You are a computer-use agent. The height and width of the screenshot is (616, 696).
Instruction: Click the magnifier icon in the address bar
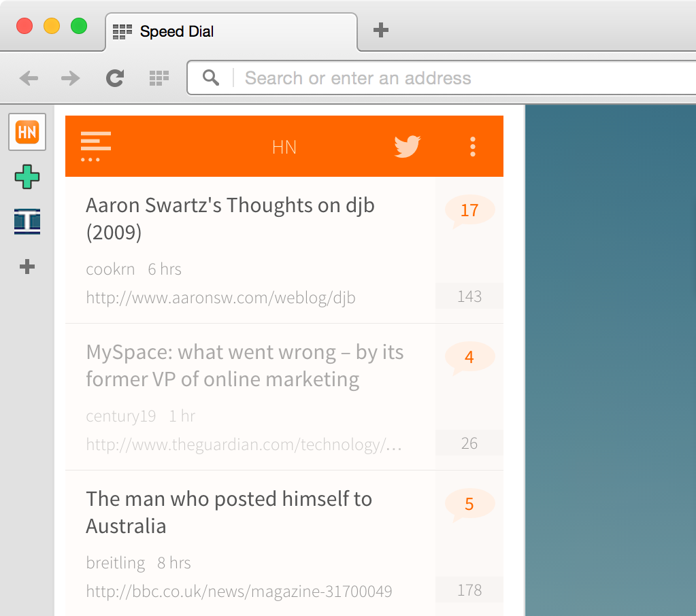(210, 78)
